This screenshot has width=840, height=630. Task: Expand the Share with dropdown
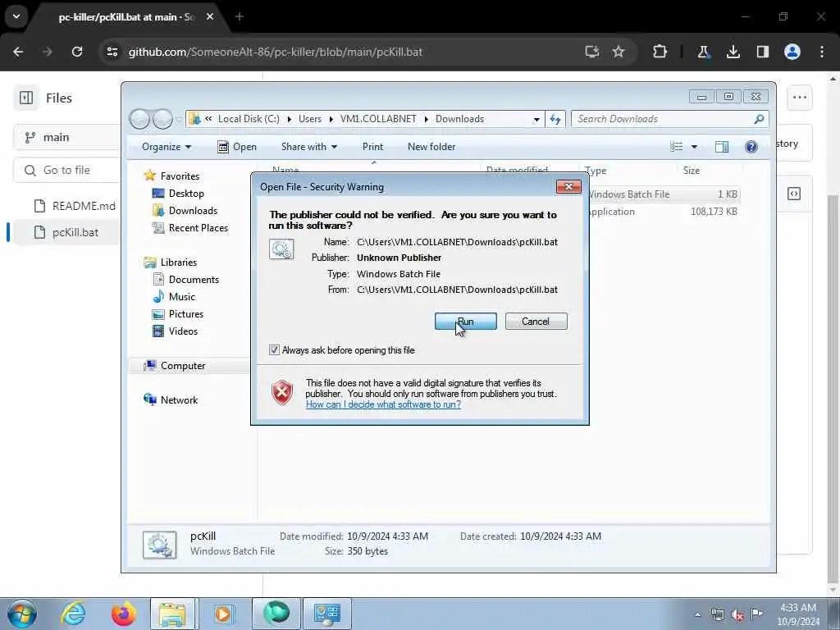click(309, 147)
